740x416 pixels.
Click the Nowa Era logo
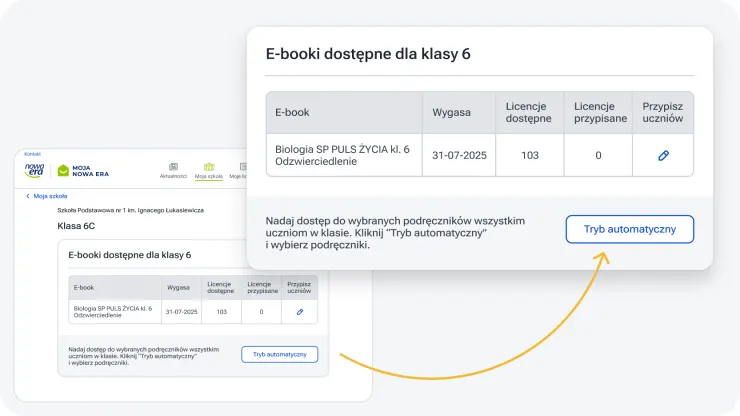point(35,171)
